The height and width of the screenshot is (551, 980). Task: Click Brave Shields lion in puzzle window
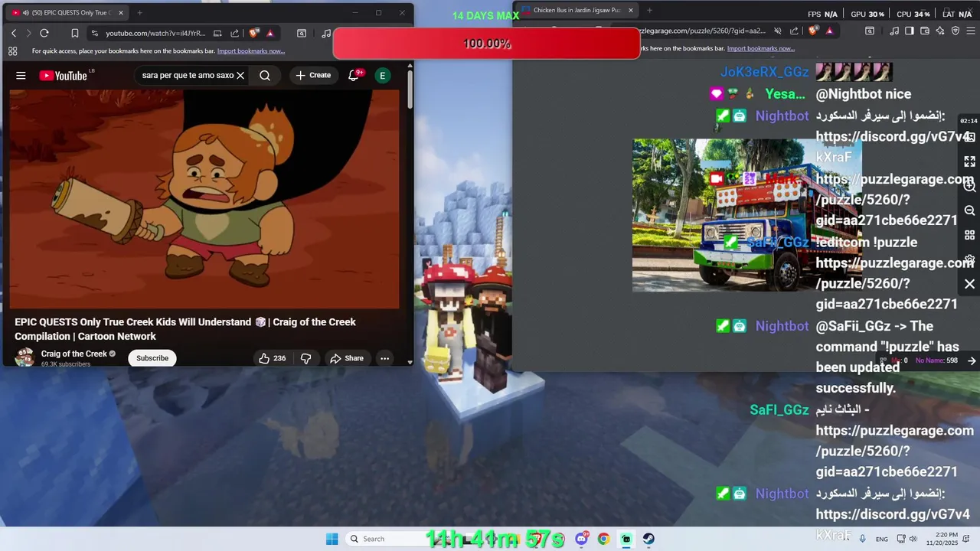click(813, 31)
